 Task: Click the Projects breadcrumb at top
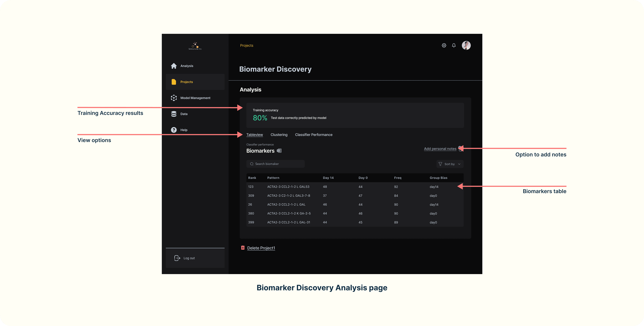(246, 46)
